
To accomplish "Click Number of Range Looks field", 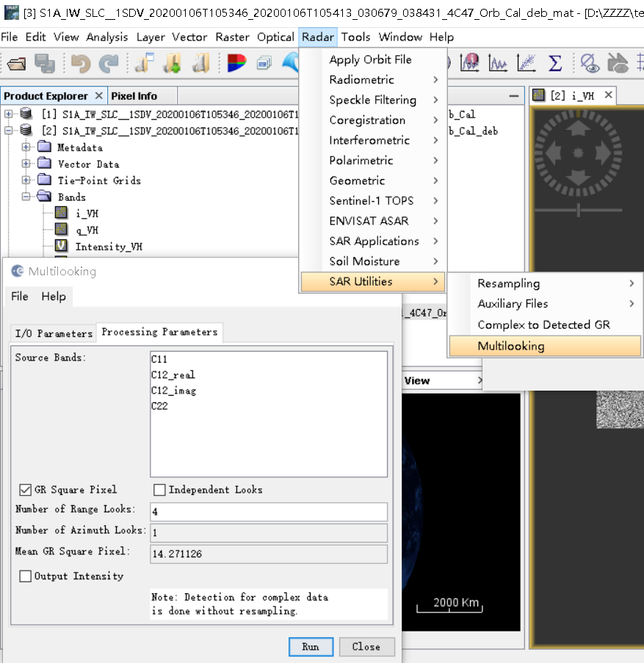I will coord(269,512).
